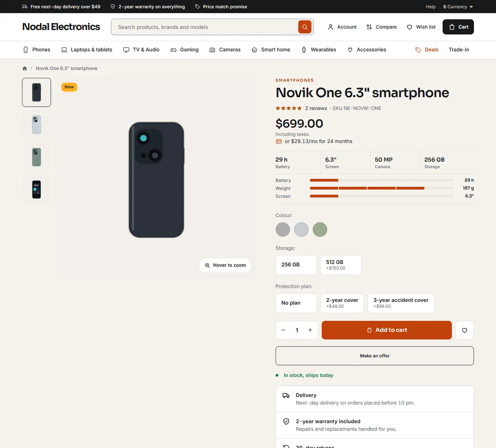Image resolution: width=496 pixels, height=448 pixels.
Task: Select the No plan protection option
Action: pyautogui.click(x=296, y=303)
